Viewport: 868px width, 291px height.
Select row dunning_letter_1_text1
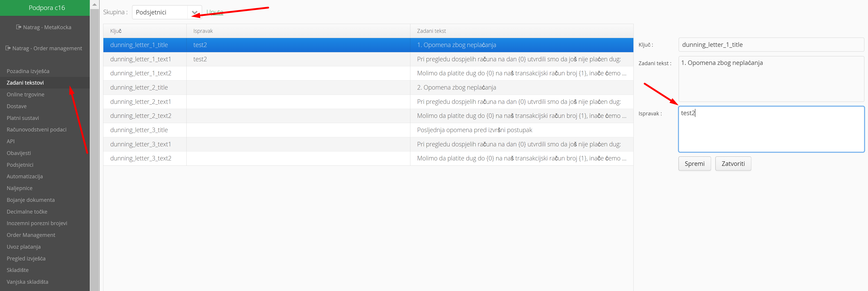click(x=140, y=59)
